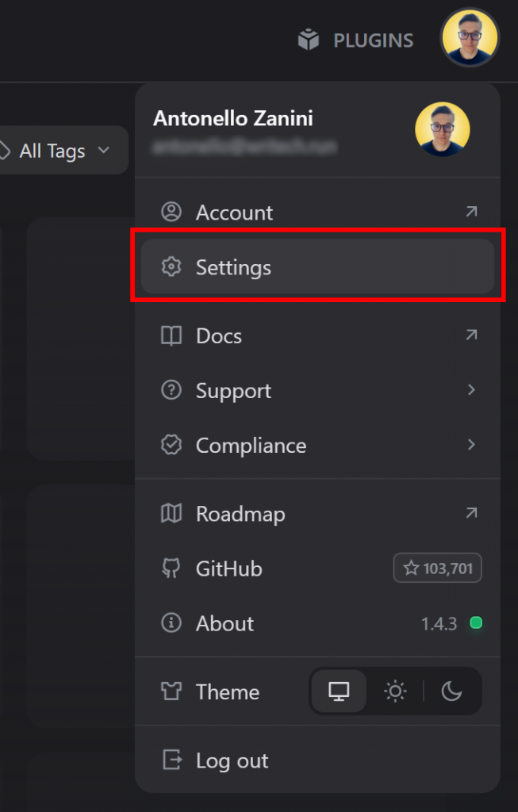The width and height of the screenshot is (518, 812).
Task: Click the 103,701 GitHub stars button
Action: [x=437, y=568]
